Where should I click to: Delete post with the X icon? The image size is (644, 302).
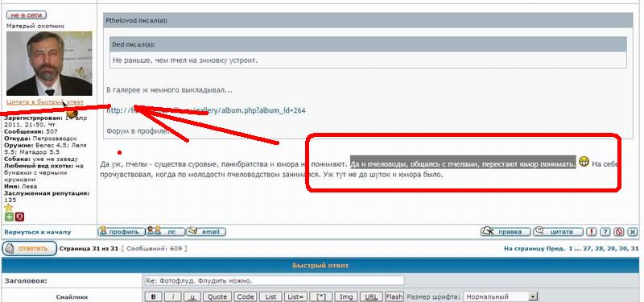[x=633, y=232]
